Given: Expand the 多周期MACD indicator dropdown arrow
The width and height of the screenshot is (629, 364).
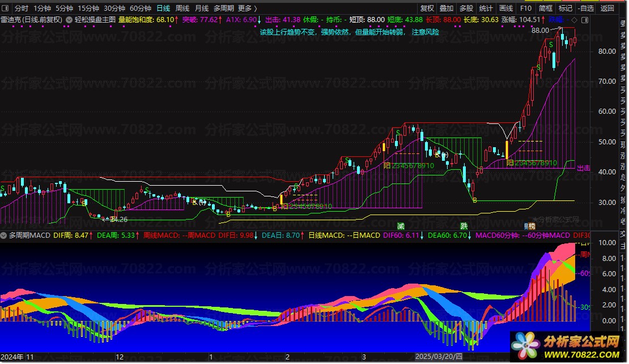Looking at the screenshot, I should coord(3,235).
